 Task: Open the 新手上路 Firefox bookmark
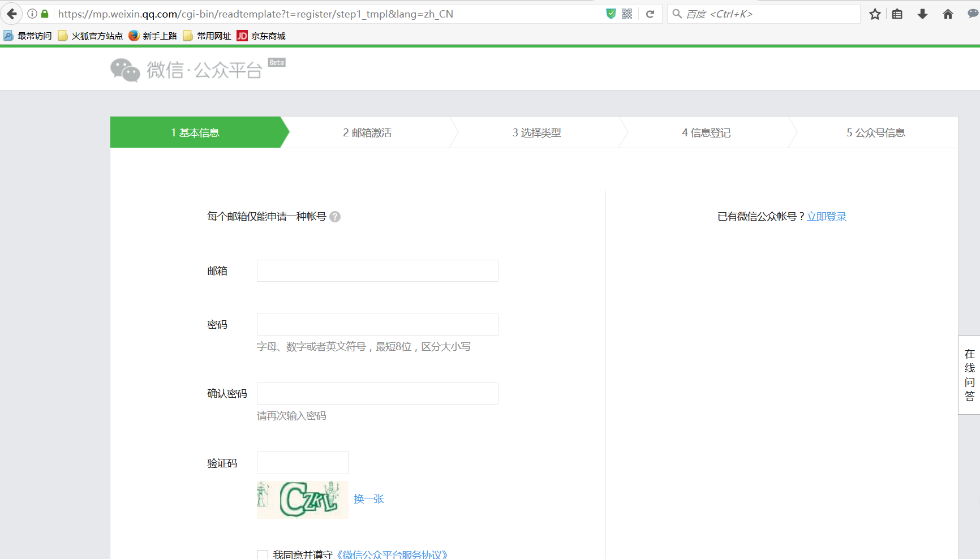[153, 36]
